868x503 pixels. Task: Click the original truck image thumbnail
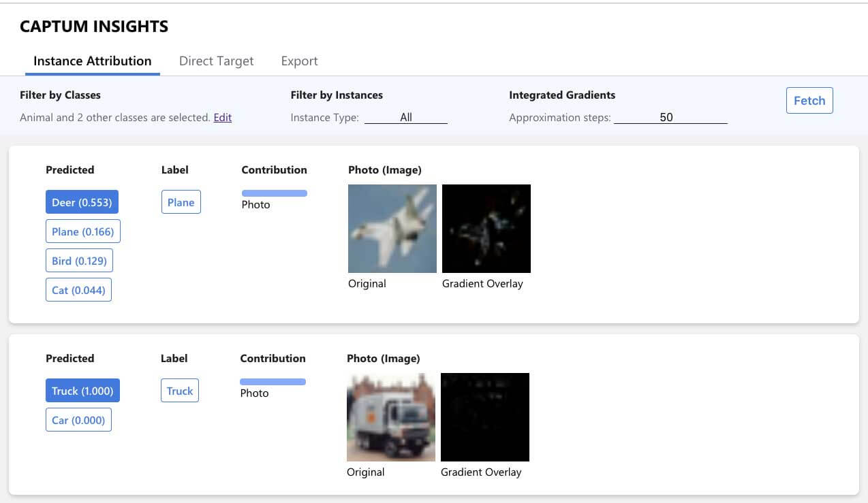(390, 417)
